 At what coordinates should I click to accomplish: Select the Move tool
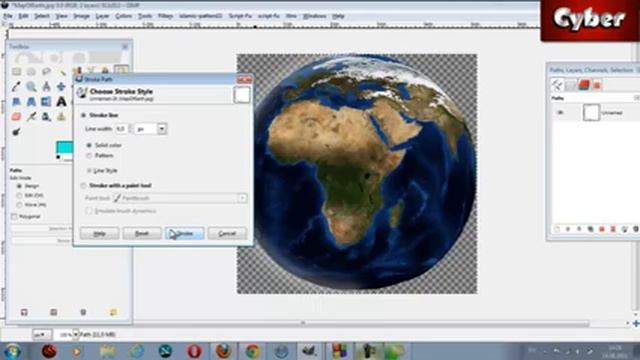tap(61, 87)
